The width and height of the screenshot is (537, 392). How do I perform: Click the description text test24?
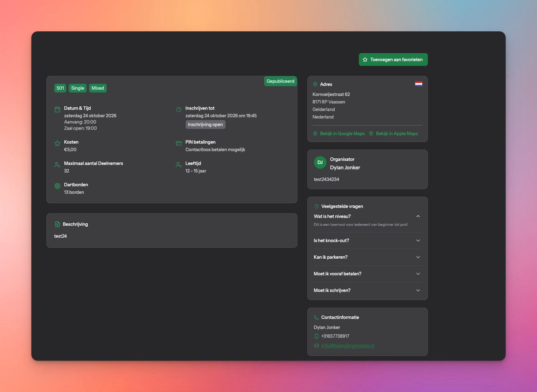(61, 236)
